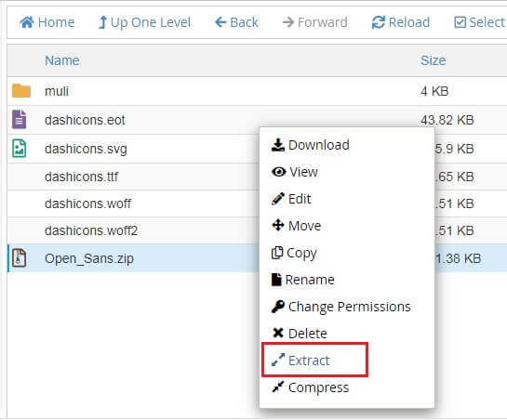Click the Open_Sans.zip archive icon
The height and width of the screenshot is (420, 507).
(x=20, y=257)
